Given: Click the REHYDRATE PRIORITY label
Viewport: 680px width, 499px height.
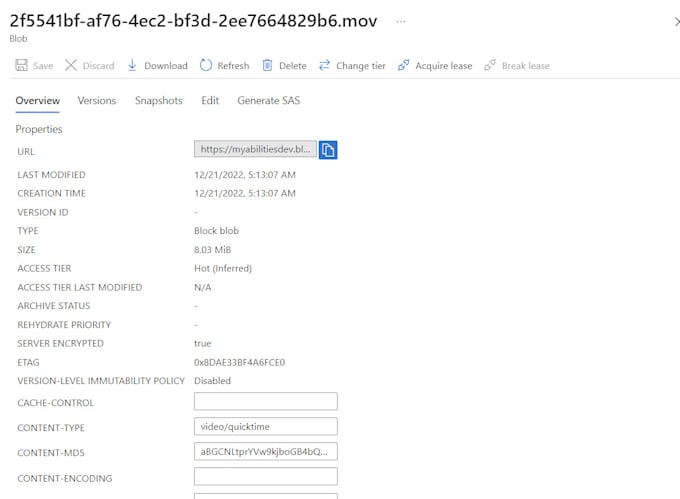Looking at the screenshot, I should [64, 325].
